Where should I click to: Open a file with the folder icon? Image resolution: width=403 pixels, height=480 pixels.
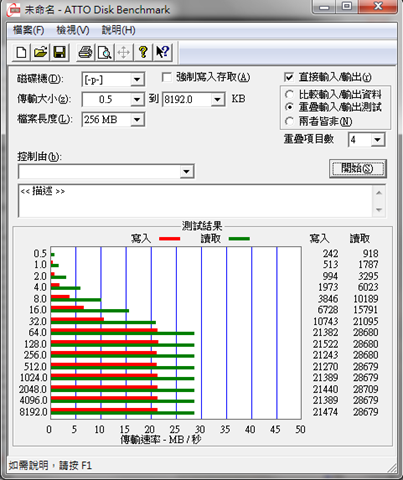click(x=41, y=52)
